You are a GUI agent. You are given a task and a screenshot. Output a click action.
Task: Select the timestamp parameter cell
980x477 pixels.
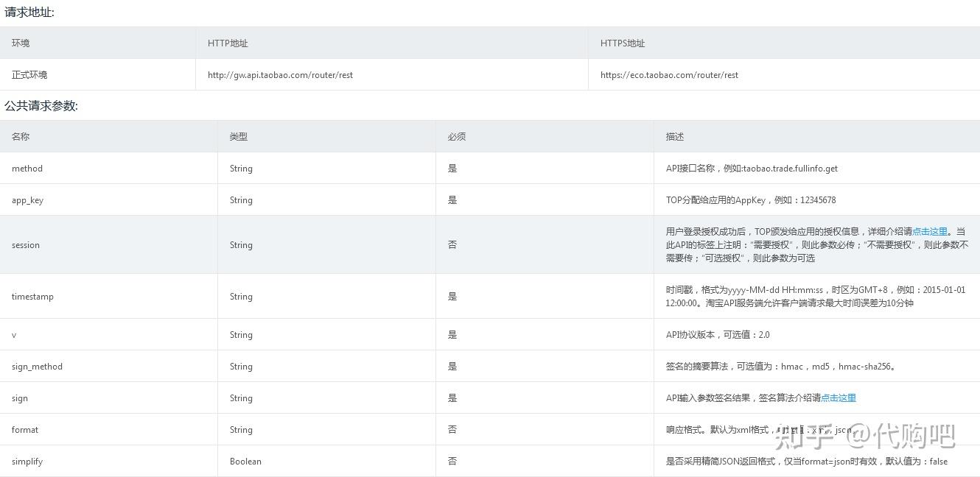coord(32,296)
